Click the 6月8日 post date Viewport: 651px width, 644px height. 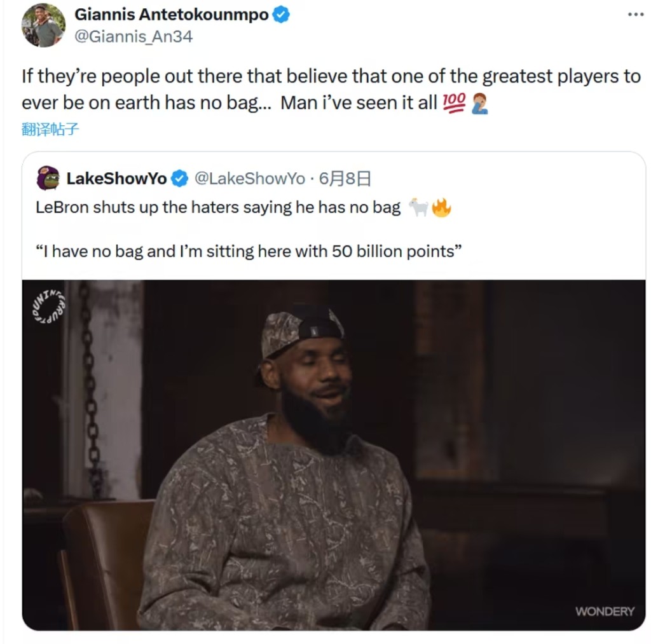pos(345,179)
